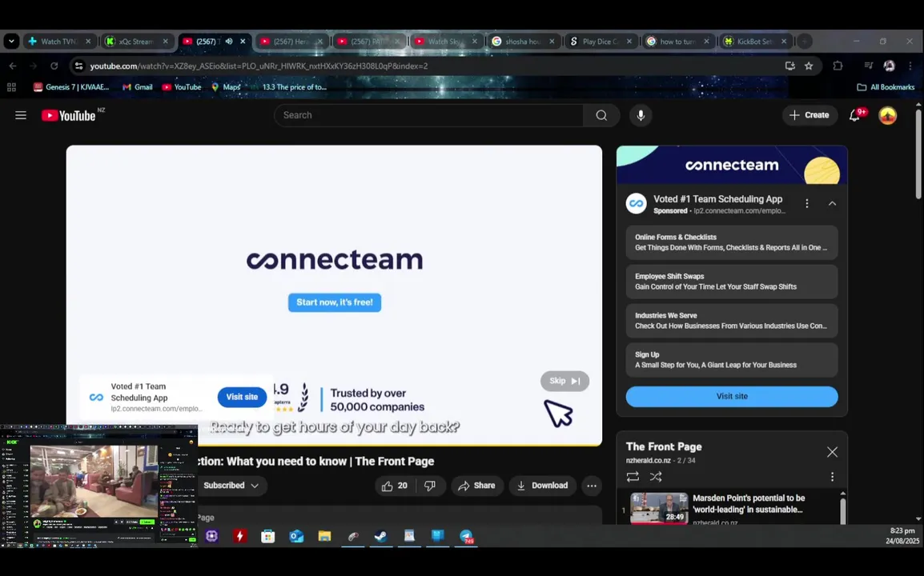This screenshot has height=576, width=924.
Task: Open Telegram from the taskbar
Action: 466,536
